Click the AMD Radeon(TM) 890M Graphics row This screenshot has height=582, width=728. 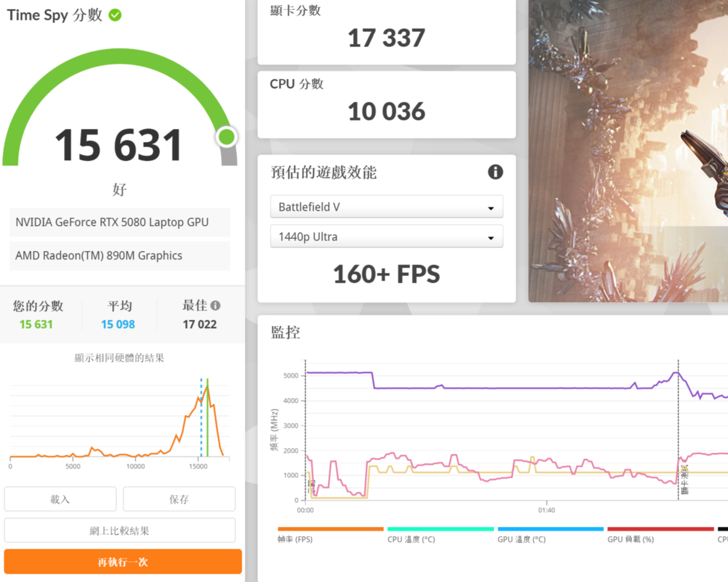[x=120, y=256]
